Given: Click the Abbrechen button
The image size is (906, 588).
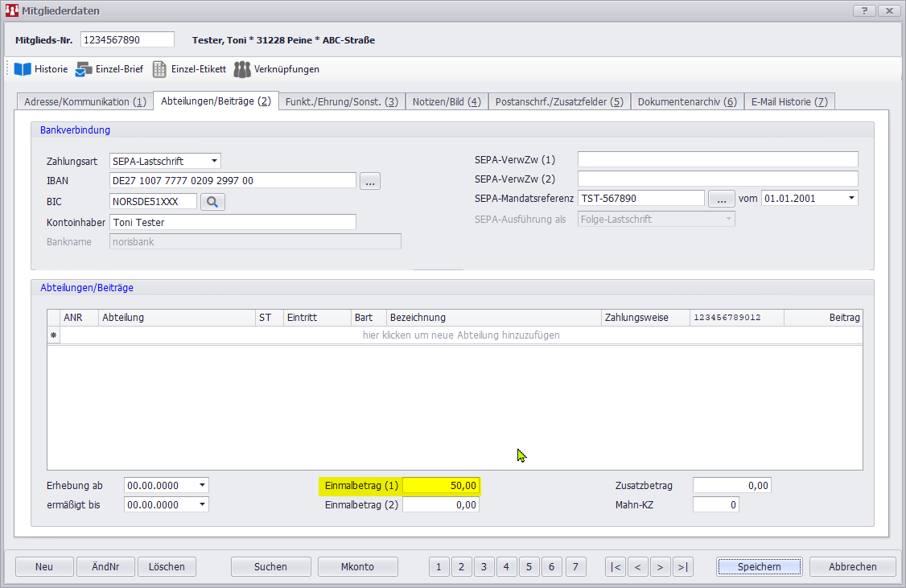Looking at the screenshot, I should point(852,566).
